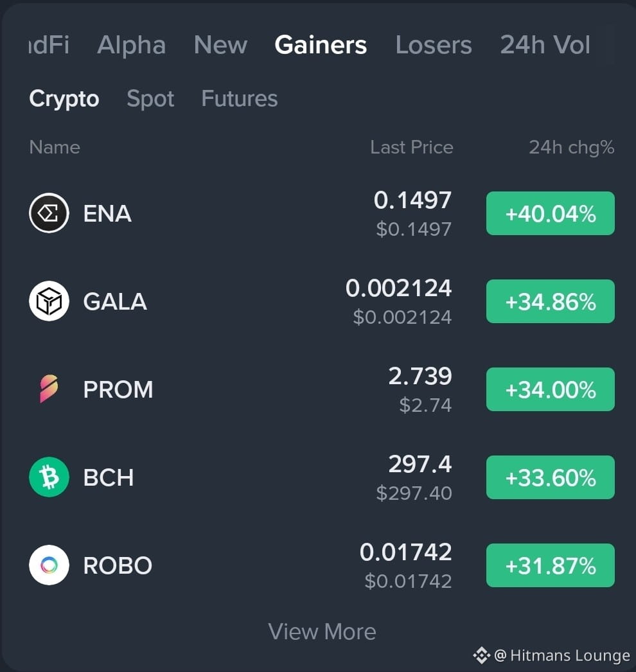This screenshot has height=672, width=636.
Task: Select the Alpha tab
Action: tap(132, 44)
